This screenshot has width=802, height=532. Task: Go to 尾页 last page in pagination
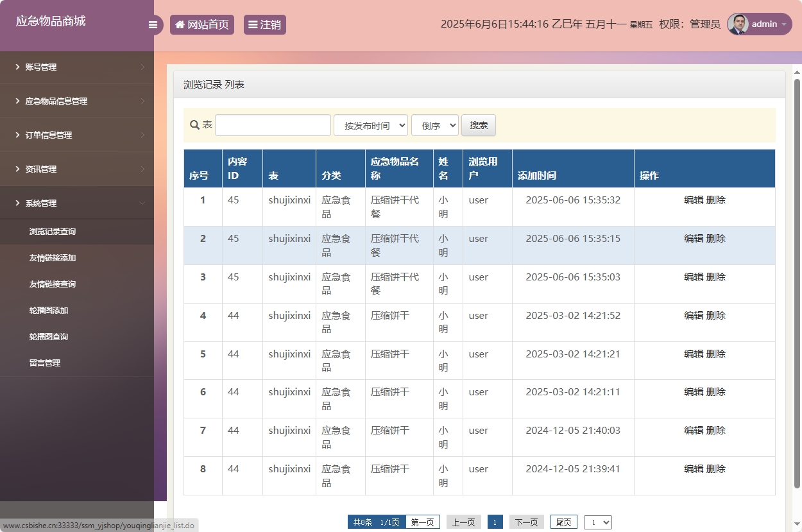tap(563, 522)
